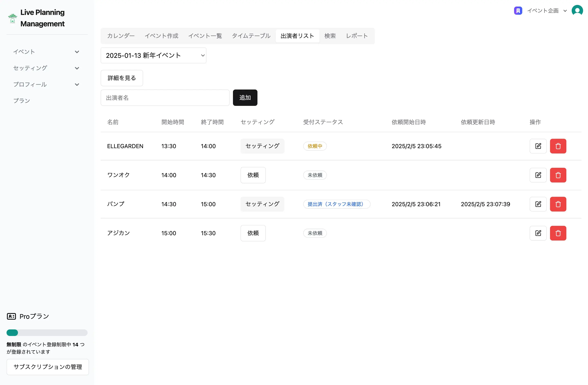Edit the ワンオク performer row
Image resolution: width=588 pixels, height=385 pixels.
pyautogui.click(x=538, y=175)
